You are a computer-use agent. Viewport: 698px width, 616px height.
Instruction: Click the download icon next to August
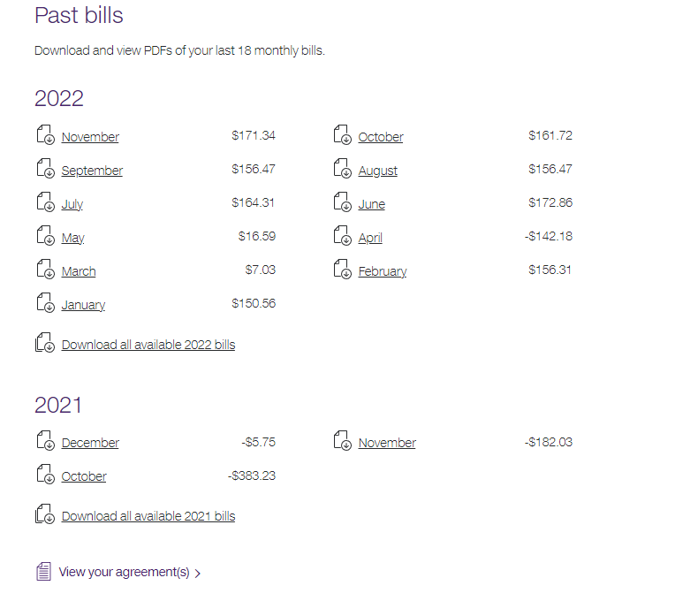click(x=342, y=170)
